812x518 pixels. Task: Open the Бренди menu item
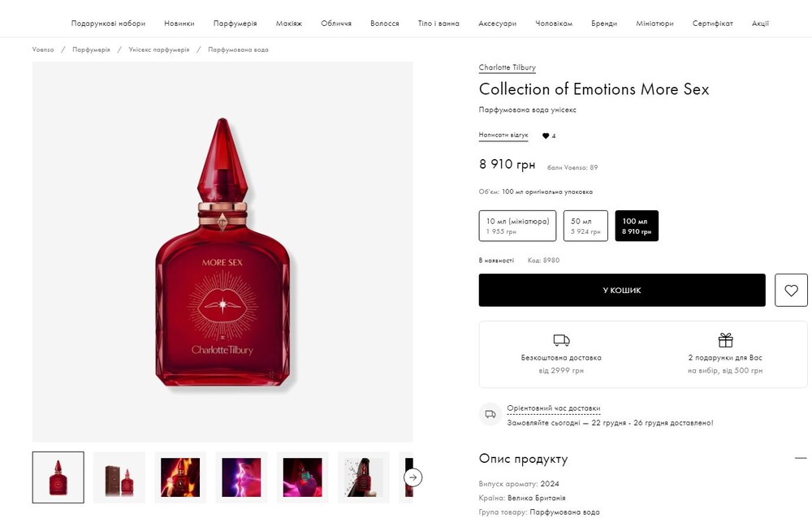click(604, 24)
